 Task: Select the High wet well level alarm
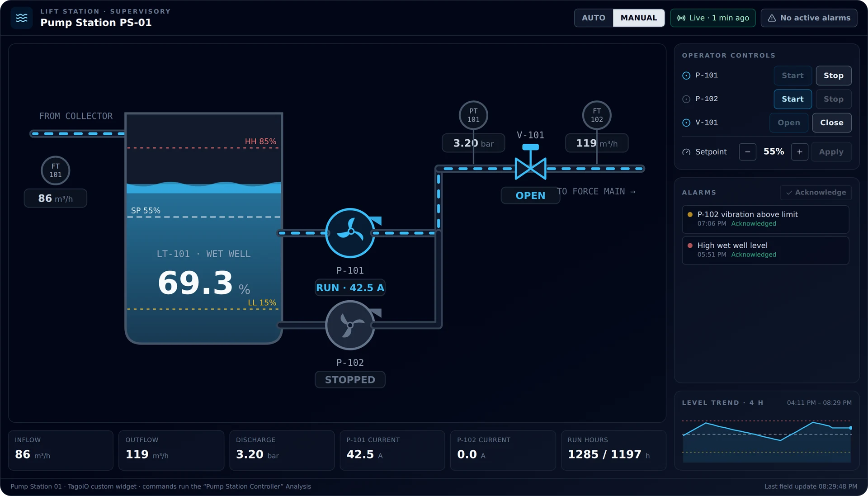tap(765, 250)
